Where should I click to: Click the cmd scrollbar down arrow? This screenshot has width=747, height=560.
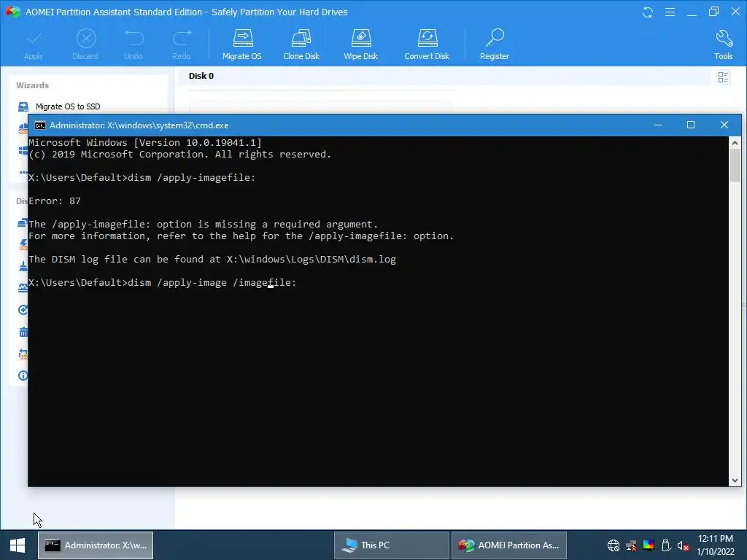pyautogui.click(x=735, y=481)
